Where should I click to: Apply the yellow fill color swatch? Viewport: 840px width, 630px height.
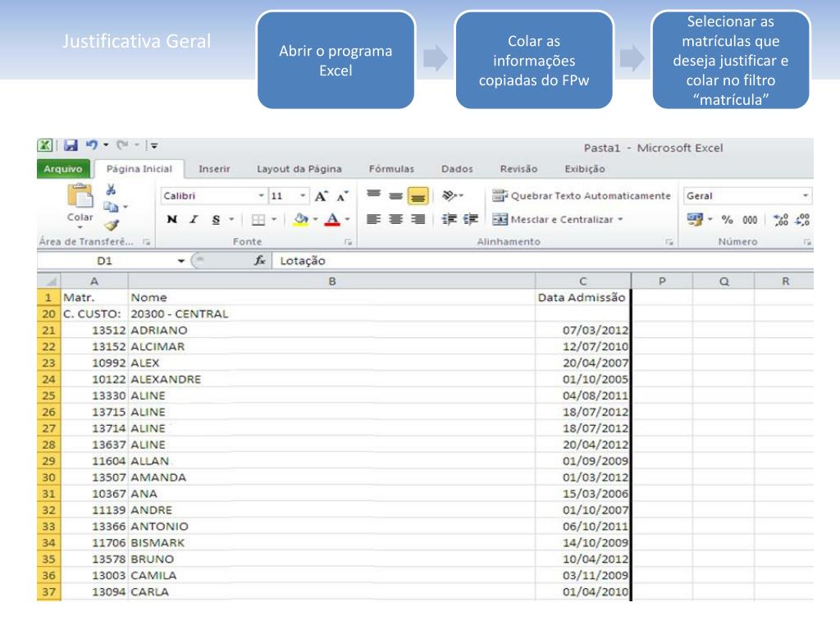(301, 219)
